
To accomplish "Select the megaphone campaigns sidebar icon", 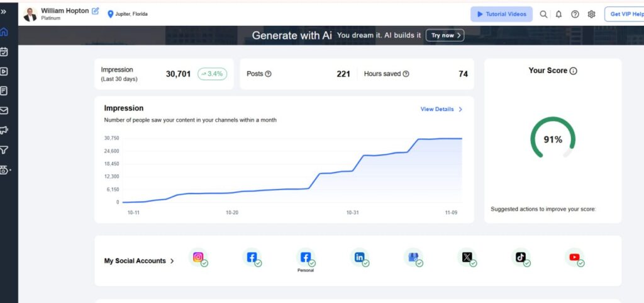I will 4,130.
